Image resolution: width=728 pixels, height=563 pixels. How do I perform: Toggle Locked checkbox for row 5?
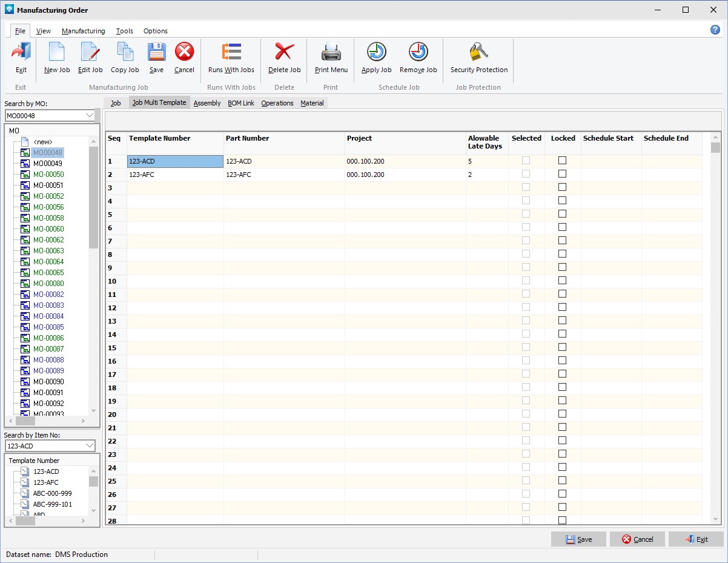pos(563,214)
